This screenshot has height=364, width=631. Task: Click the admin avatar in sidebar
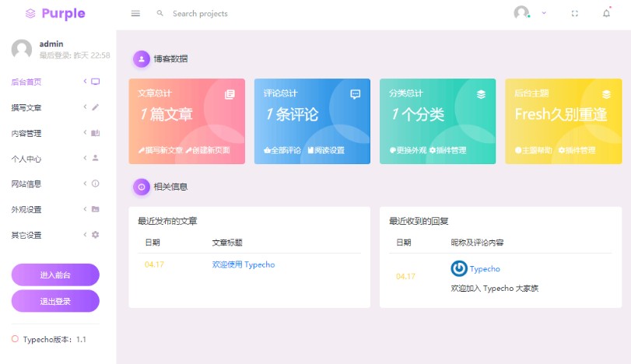[x=22, y=50]
